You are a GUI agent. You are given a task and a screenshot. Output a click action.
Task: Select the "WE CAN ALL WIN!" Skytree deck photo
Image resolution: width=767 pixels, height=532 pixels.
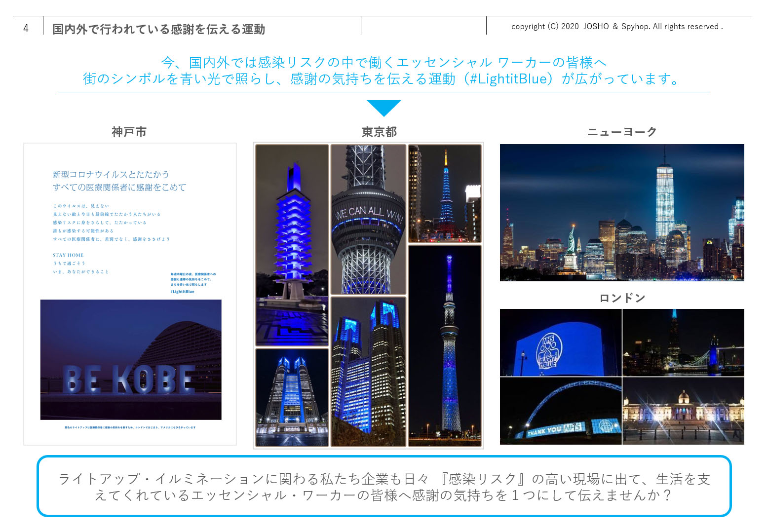point(368,220)
